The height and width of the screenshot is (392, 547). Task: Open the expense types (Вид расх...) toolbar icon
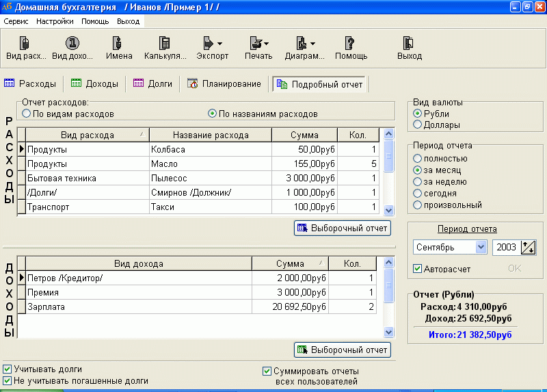point(25,48)
